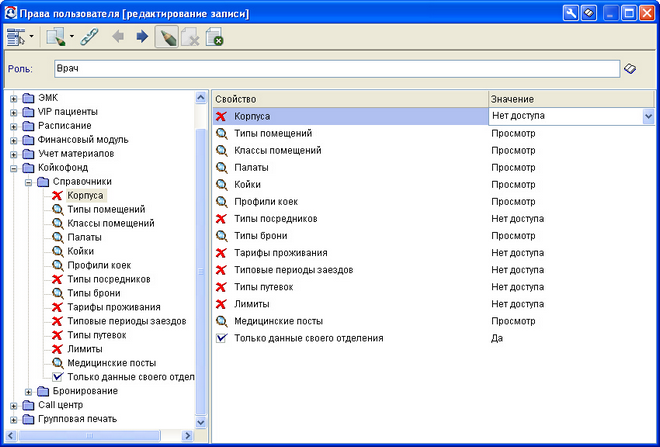This screenshot has width=660, height=447.
Task: Click the new record document icon
Action: tap(56, 37)
